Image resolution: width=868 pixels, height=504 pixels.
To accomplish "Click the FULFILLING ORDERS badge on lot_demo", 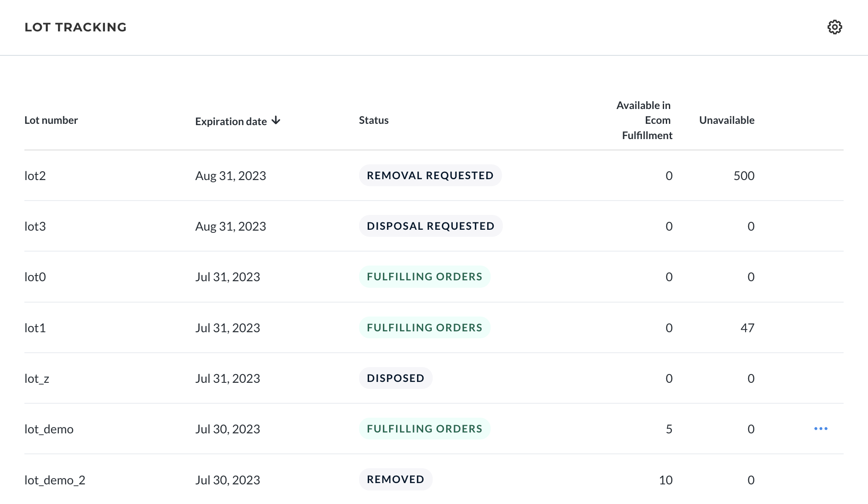I will pyautogui.click(x=424, y=429).
